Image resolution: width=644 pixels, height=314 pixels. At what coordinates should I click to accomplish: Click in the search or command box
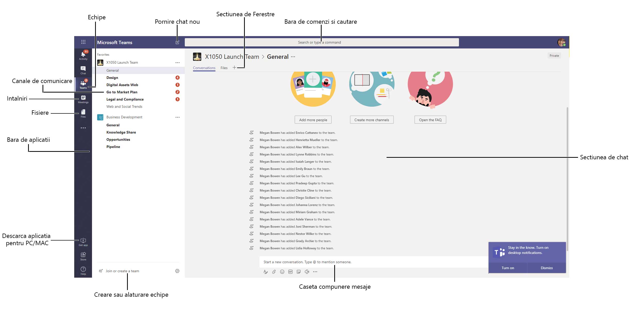322,42
